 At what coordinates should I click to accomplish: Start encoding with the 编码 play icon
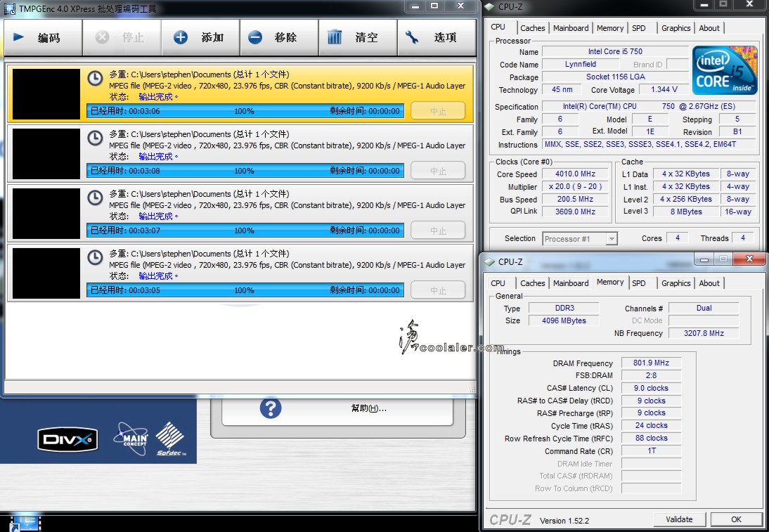pos(19,37)
